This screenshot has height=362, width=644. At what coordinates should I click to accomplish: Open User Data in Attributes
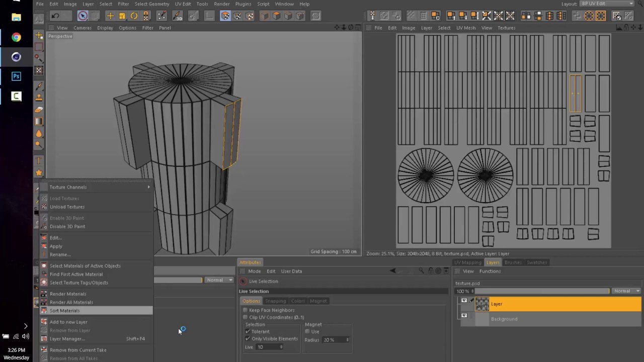(x=291, y=271)
